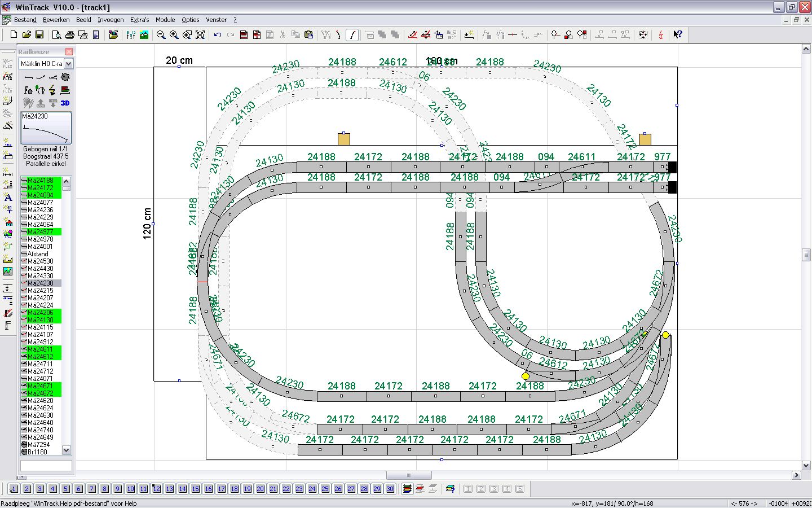Toggle layer 20 button
This screenshot has width=812, height=508.
click(x=260, y=489)
